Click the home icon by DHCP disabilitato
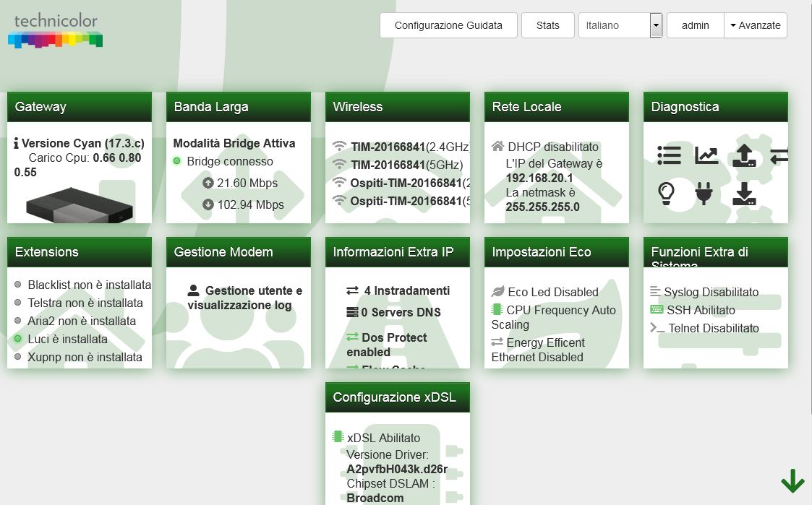The height and width of the screenshot is (505, 812). pyautogui.click(x=497, y=147)
